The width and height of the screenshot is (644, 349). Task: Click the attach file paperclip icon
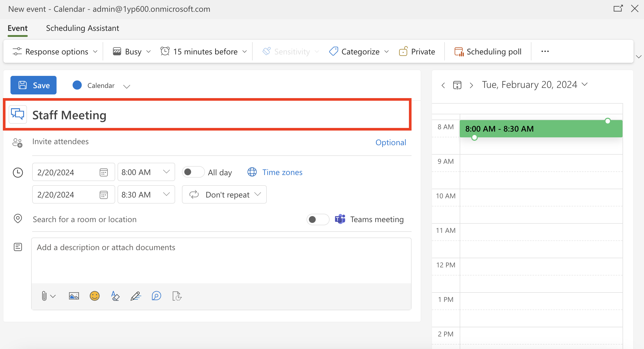[x=44, y=296]
